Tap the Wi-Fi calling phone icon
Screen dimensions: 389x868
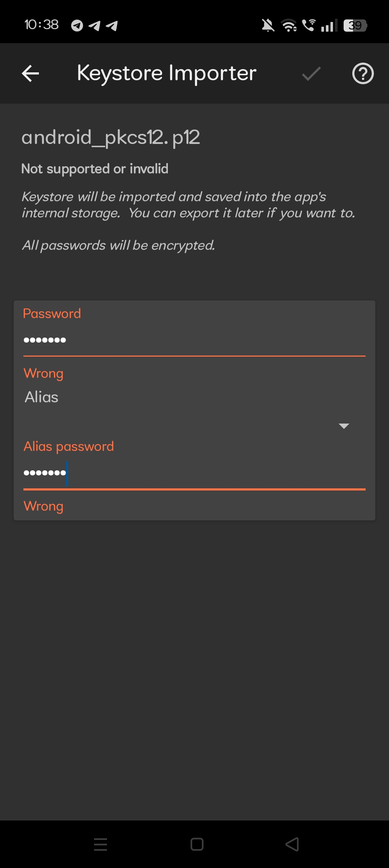pyautogui.click(x=309, y=25)
